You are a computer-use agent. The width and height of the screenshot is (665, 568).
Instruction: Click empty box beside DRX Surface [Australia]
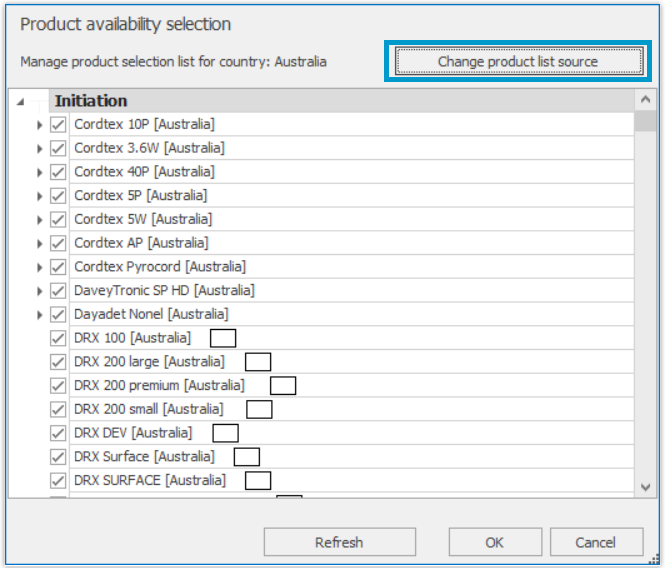pyautogui.click(x=247, y=457)
